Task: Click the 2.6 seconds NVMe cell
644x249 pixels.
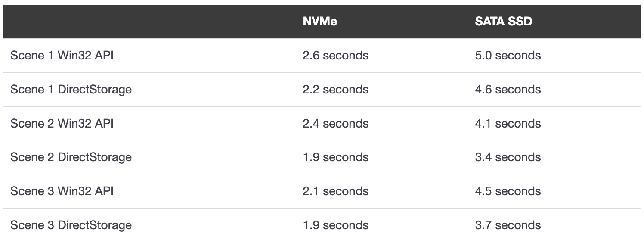Action: [335, 56]
